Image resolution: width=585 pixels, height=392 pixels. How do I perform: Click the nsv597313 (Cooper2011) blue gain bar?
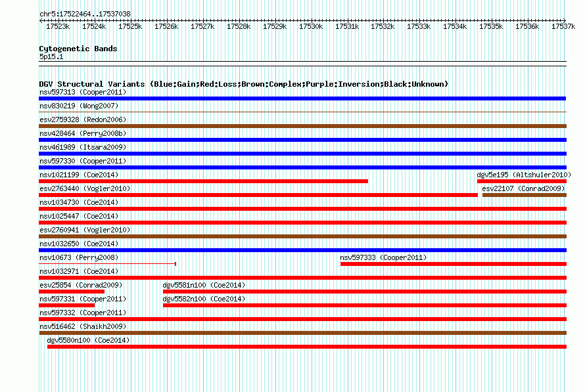coord(302,98)
